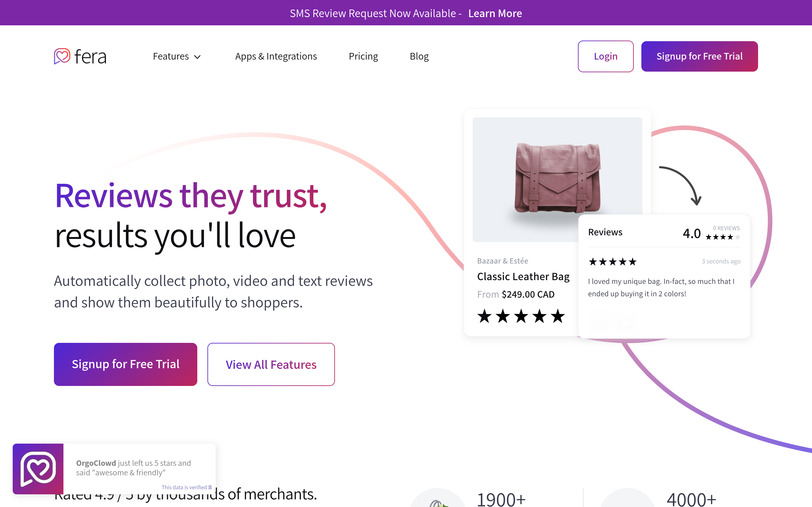812x507 pixels.
Task: Follow the Learn More banner link
Action: click(495, 13)
